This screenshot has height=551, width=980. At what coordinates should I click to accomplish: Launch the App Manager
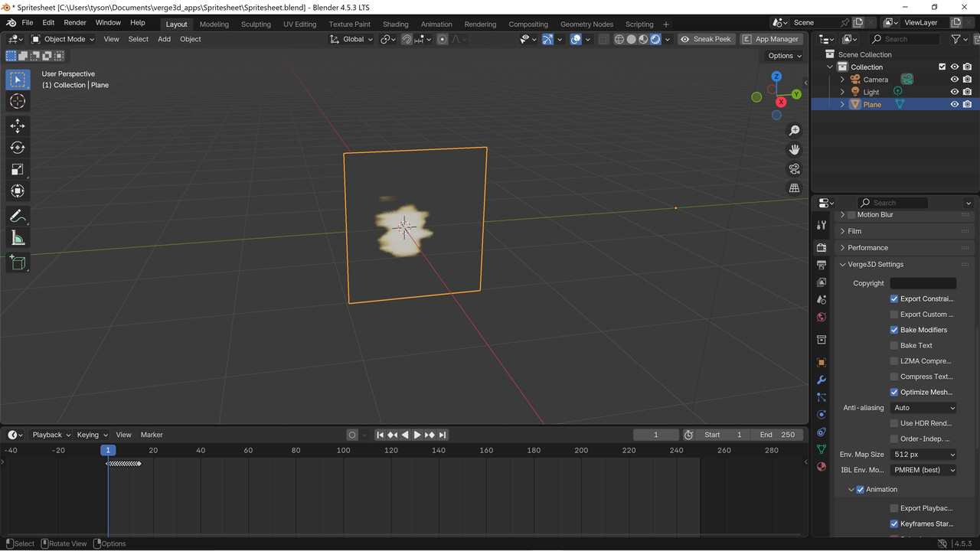click(771, 38)
